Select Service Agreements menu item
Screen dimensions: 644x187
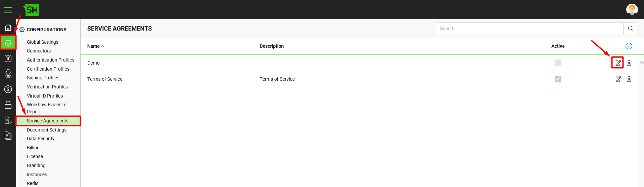coord(48,121)
